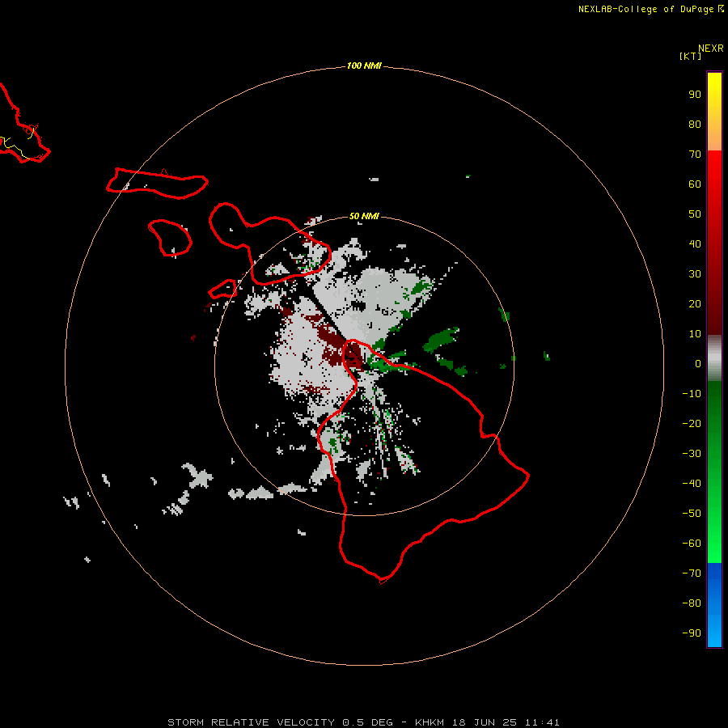The image size is (728, 728).
Task: Click the -30 value on velocity scale
Action: [692, 454]
